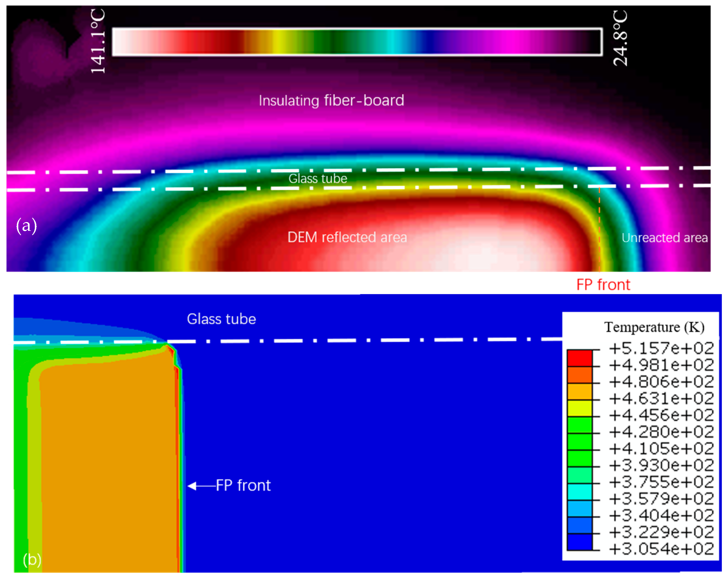Image resolution: width=728 pixels, height=578 pixels.
Task: Click the +3.054e+02 legend value
Action: click(661, 549)
